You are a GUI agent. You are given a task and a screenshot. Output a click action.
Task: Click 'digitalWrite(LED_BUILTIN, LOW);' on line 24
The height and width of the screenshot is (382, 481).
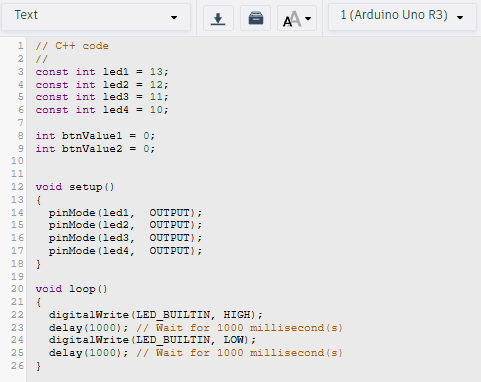[152, 340]
